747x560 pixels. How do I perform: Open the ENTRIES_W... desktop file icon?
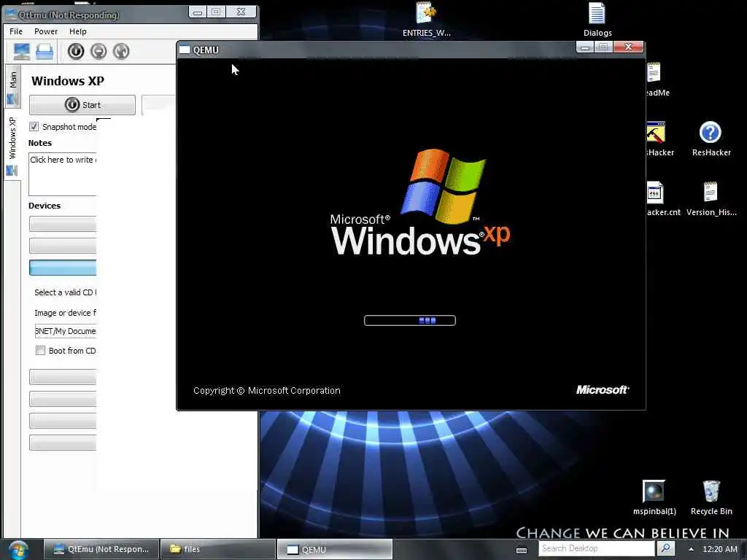pyautogui.click(x=426, y=19)
